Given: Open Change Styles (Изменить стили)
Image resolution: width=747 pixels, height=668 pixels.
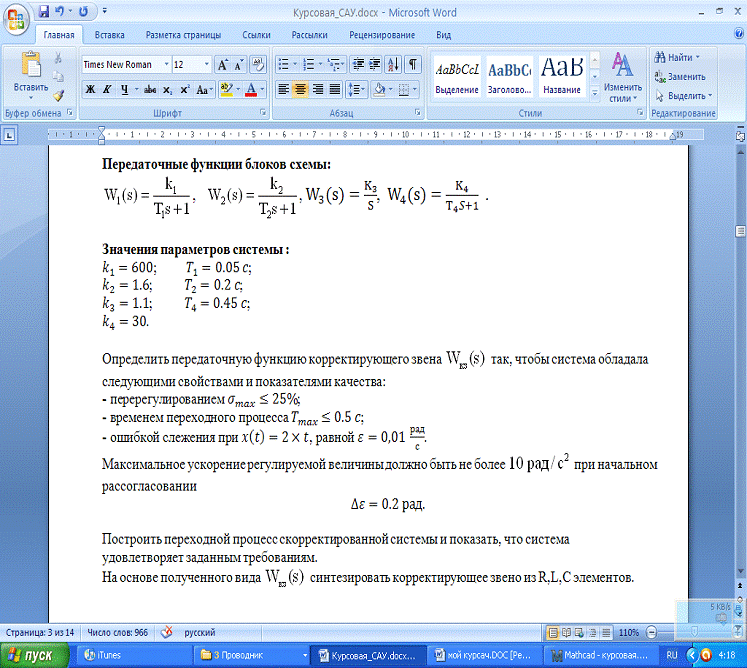Looking at the screenshot, I should pos(622,78).
